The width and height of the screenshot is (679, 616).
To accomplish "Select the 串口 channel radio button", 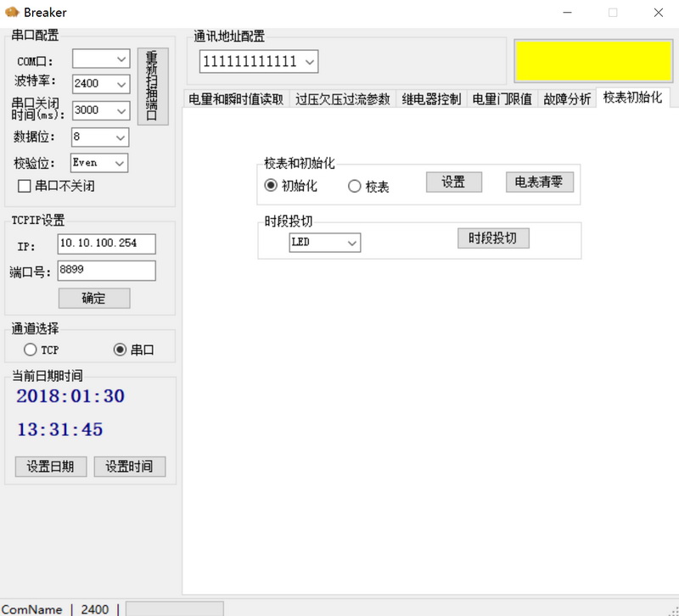I will [120, 350].
